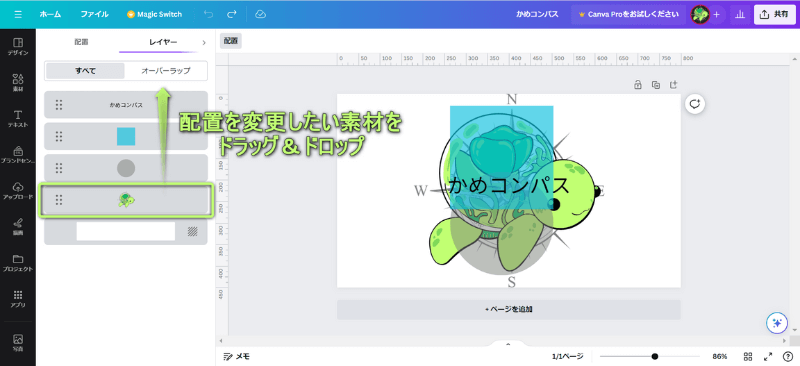Image resolution: width=800 pixels, height=366 pixels.
Task: Click the 1/1ページ page indicator
Action: click(x=567, y=356)
